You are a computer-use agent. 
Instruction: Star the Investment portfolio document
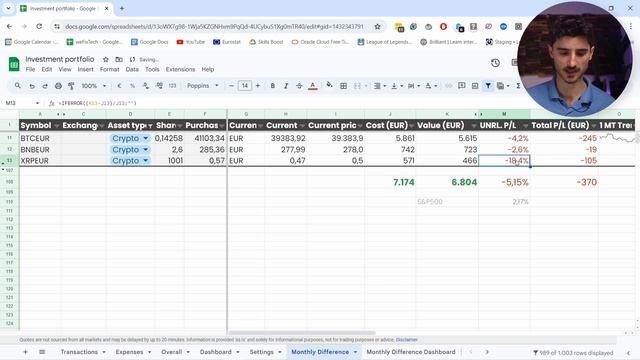coord(106,59)
